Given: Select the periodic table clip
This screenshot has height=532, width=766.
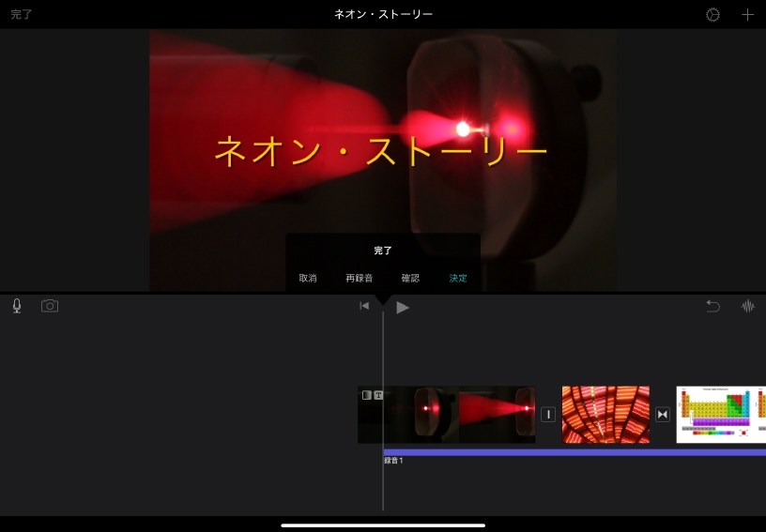Looking at the screenshot, I should (721, 415).
